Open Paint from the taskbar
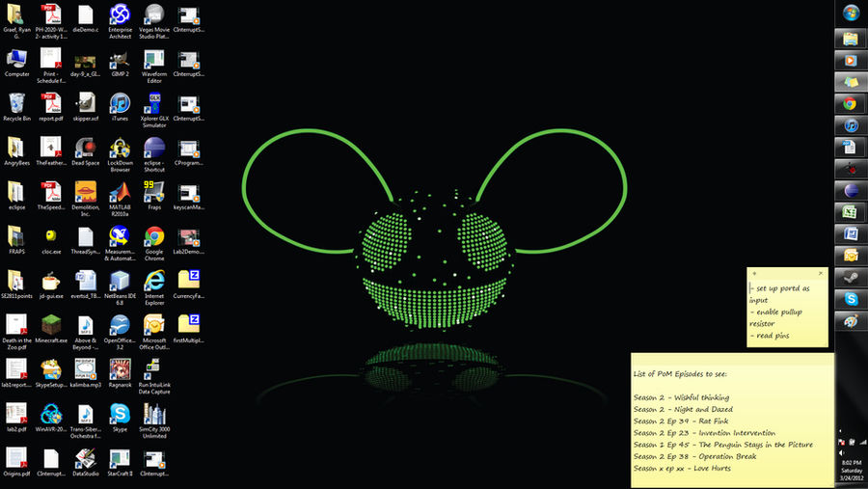 [x=851, y=320]
